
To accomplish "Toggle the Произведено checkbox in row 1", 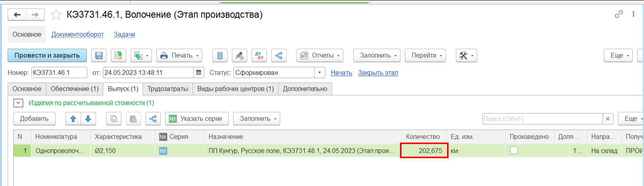I will point(514,151).
